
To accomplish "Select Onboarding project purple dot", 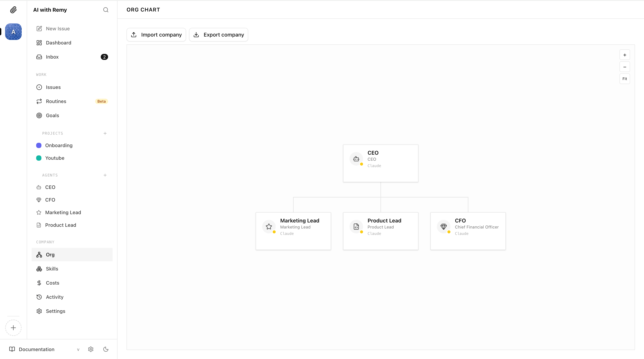I will 39,145.
